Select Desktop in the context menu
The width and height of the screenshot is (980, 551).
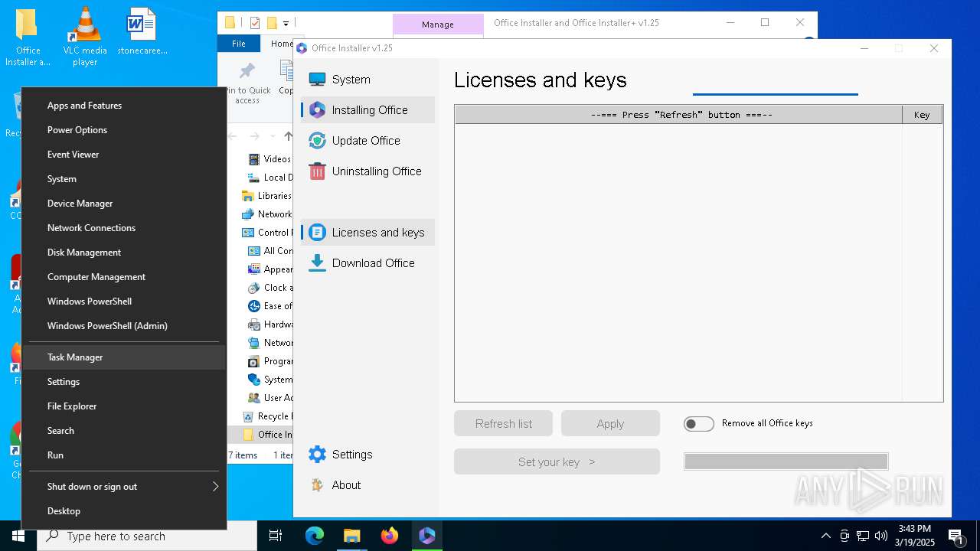(124, 511)
